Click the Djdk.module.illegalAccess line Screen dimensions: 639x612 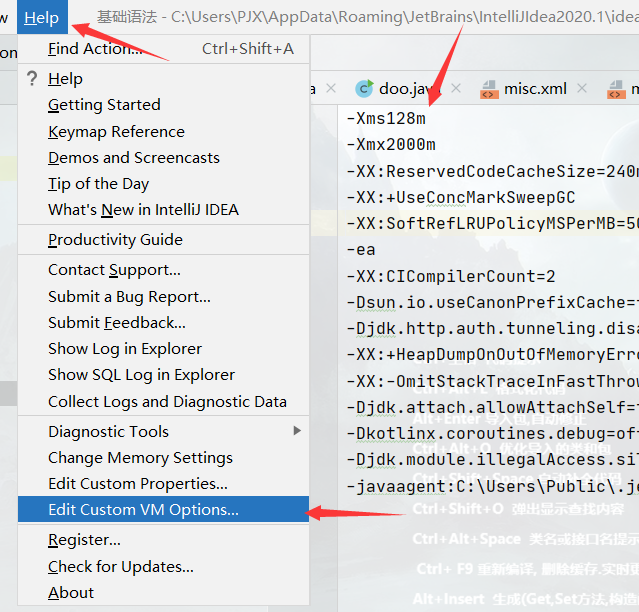492,460
